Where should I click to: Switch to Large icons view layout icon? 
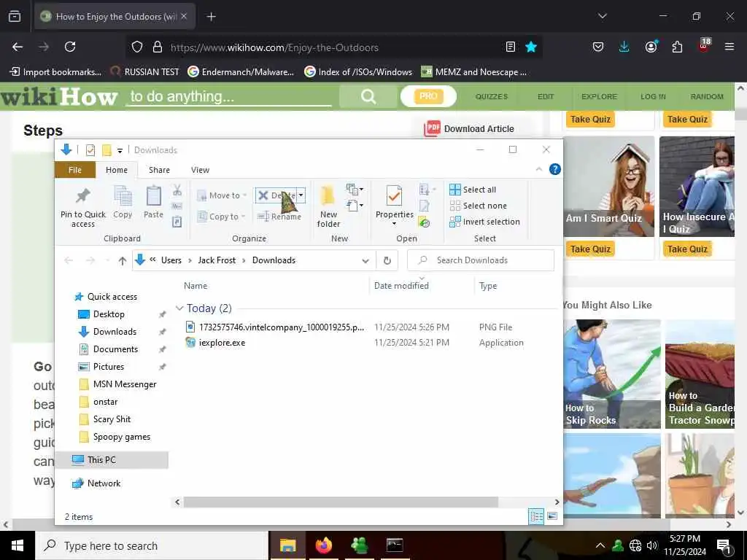(x=552, y=516)
